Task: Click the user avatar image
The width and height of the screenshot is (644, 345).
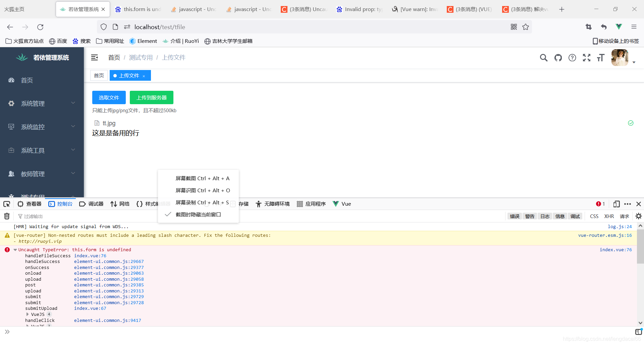Action: click(x=620, y=58)
